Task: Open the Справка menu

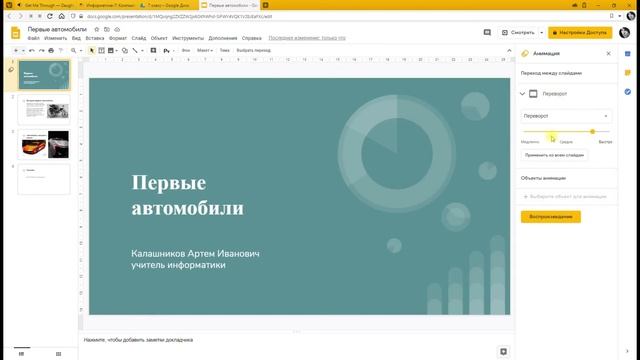Action: tap(251, 38)
